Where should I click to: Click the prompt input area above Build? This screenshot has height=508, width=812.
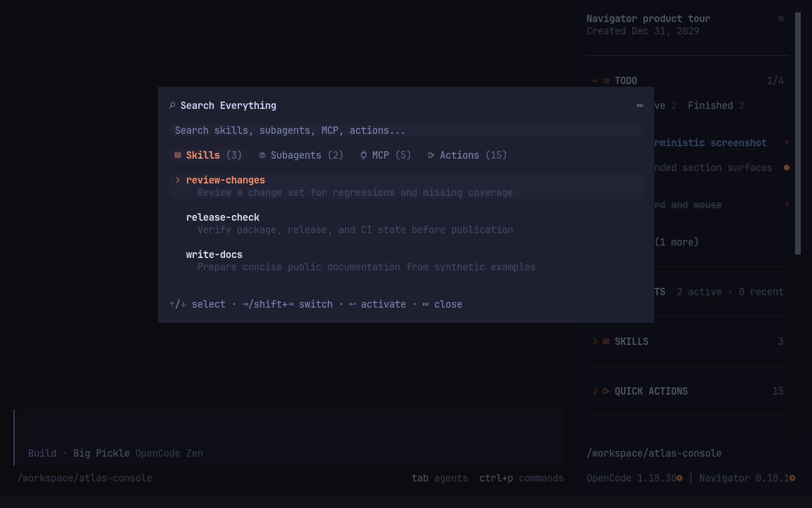(289, 428)
